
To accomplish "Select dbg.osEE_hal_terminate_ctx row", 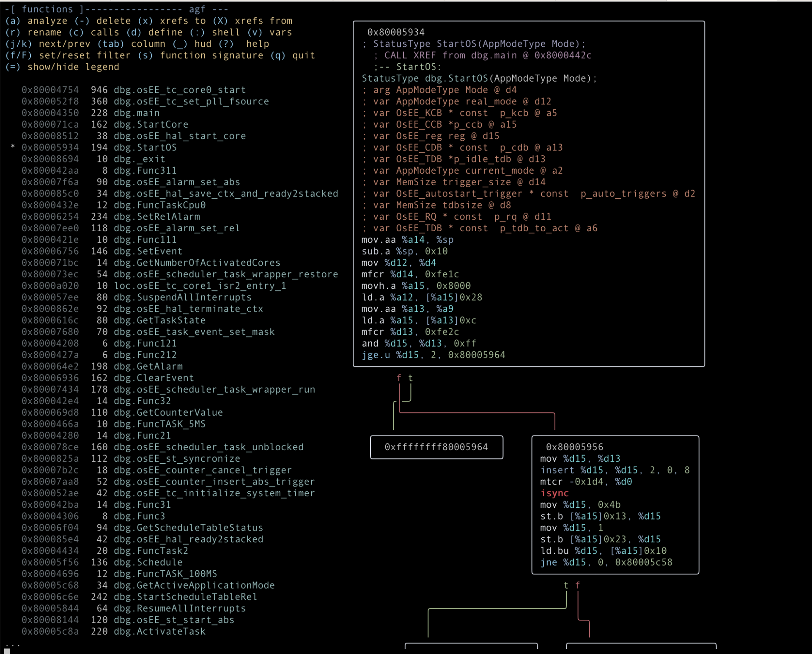I will (142, 309).
